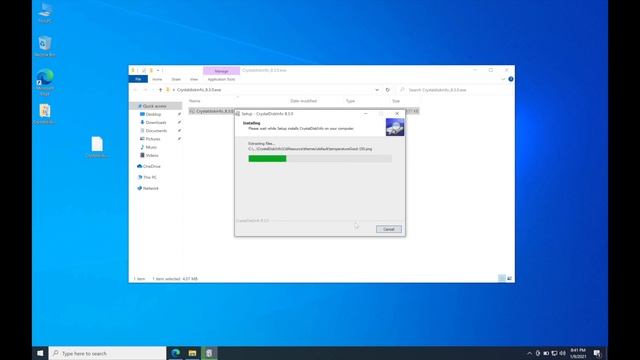This screenshot has width=640, height=360.
Task: Open CrystalDiskInfo zip desktop icon
Action: (45, 114)
